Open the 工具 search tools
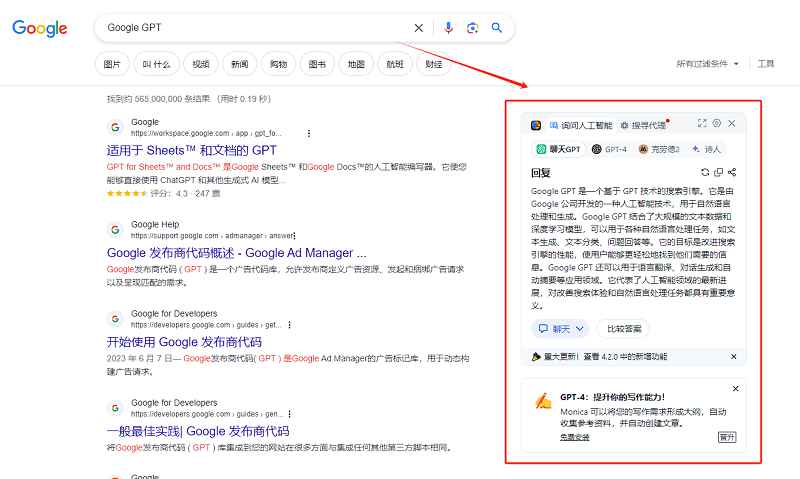The width and height of the screenshot is (800, 479). click(x=766, y=64)
